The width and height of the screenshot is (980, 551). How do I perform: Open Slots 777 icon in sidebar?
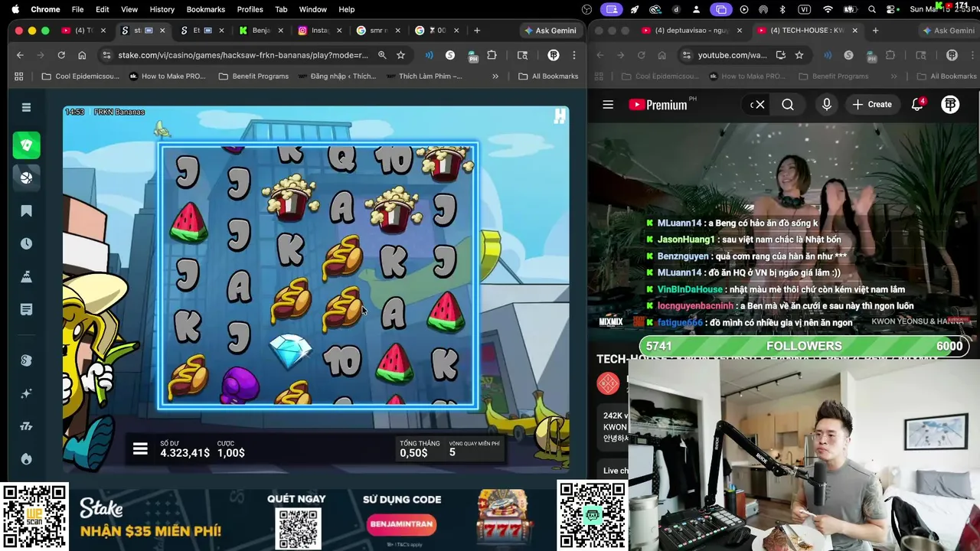(26, 426)
